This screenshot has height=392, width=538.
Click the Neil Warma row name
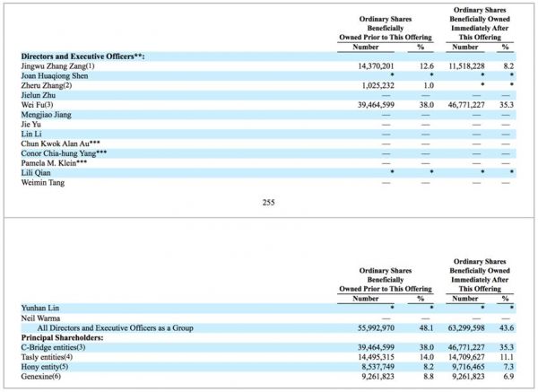coord(41,318)
